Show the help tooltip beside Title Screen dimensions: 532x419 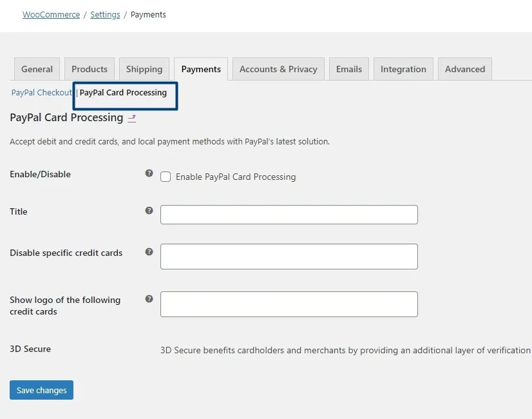(x=149, y=211)
